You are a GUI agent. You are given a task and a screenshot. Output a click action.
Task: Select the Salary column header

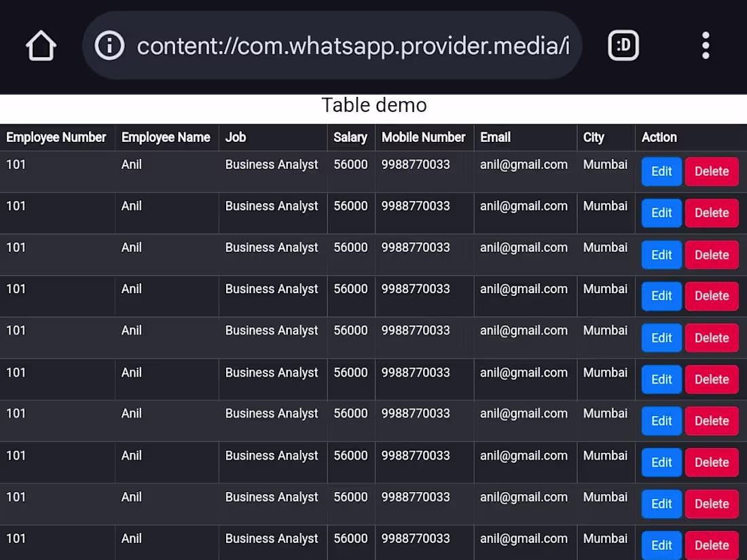(x=350, y=137)
